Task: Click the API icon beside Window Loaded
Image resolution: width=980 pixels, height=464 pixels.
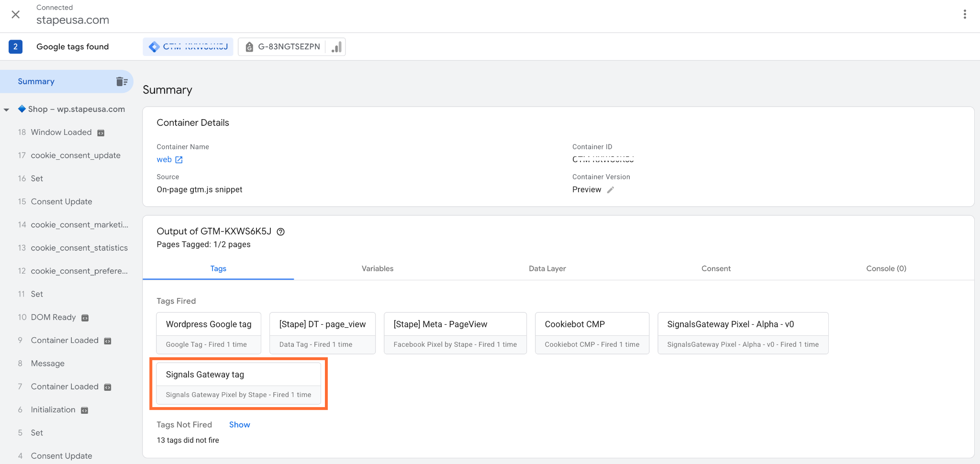Action: [x=101, y=133]
